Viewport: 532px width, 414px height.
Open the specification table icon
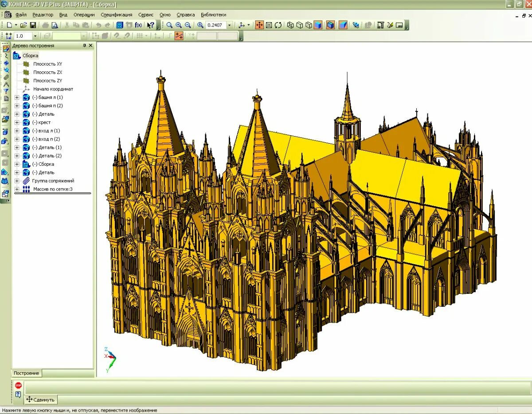pyautogui.click(x=380, y=25)
